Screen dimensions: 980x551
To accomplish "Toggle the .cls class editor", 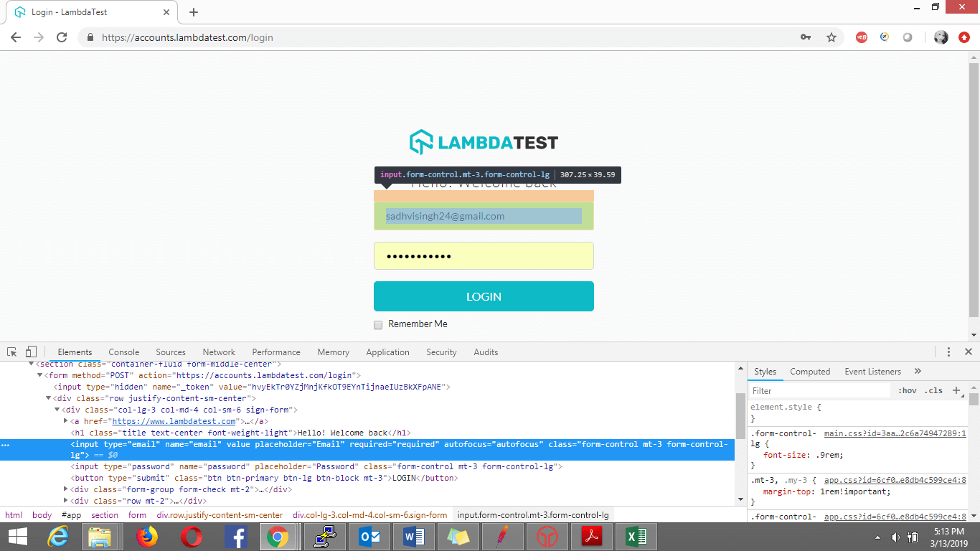I will (933, 390).
